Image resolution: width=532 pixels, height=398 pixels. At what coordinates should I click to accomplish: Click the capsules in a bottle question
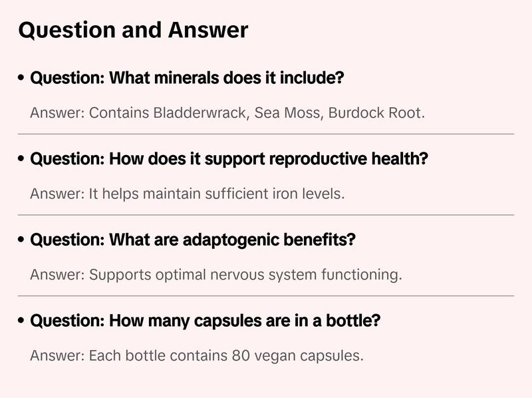click(x=205, y=321)
